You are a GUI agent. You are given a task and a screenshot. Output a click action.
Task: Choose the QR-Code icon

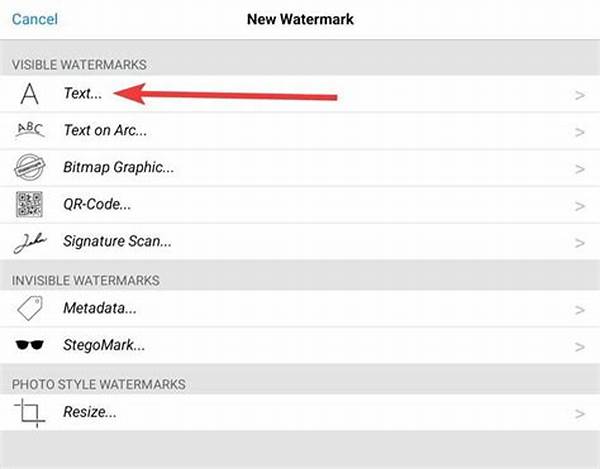[x=30, y=204]
